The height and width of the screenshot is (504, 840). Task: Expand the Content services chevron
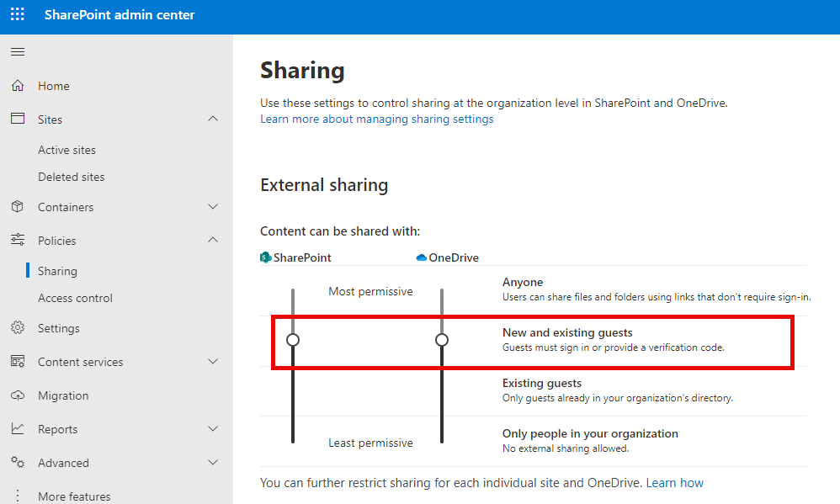tap(213, 362)
